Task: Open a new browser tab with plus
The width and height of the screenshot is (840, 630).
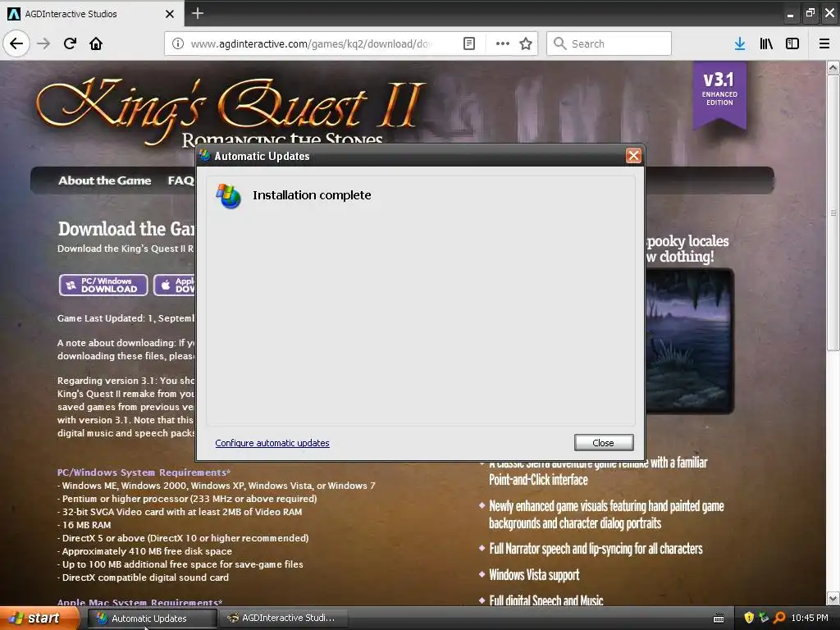Action: pyautogui.click(x=197, y=13)
